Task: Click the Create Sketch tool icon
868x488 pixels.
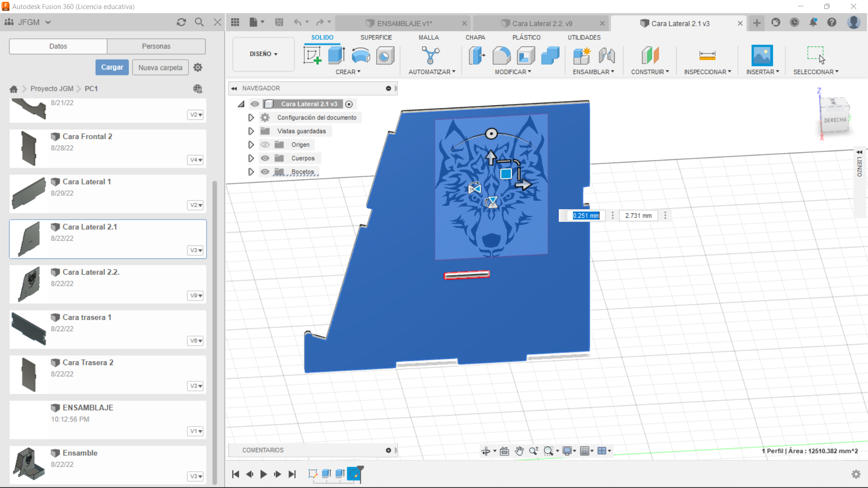Action: click(x=312, y=56)
